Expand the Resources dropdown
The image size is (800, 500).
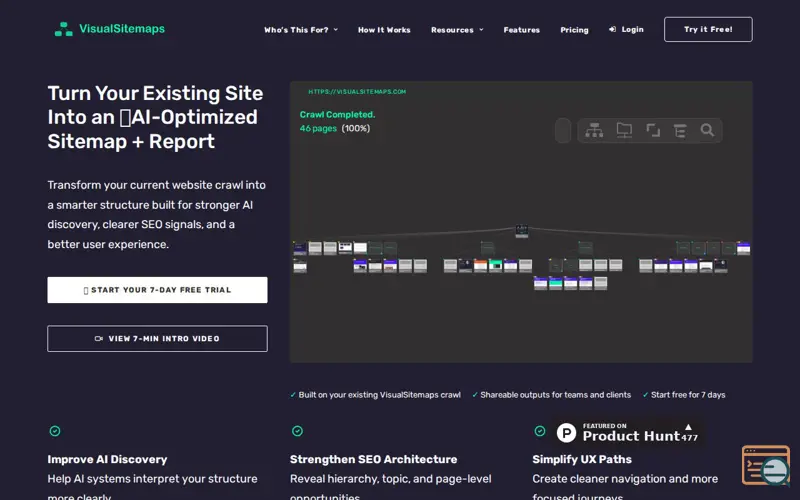(457, 30)
